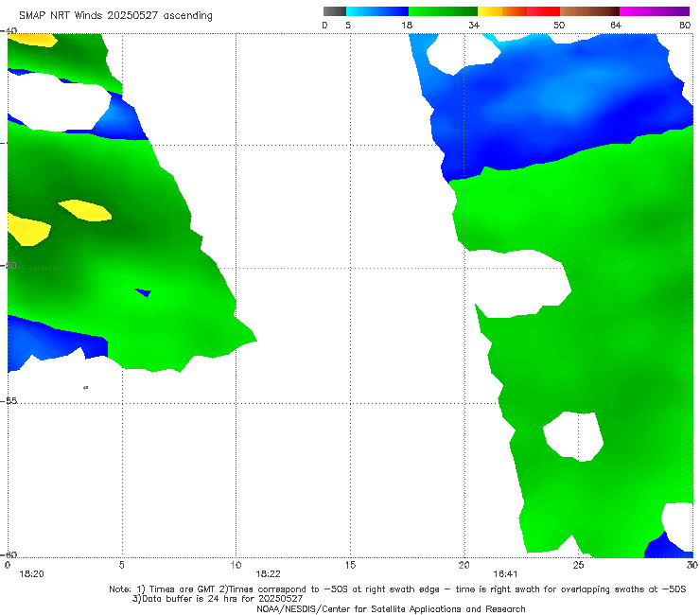Click the colorbar value label '18'
Viewport: 700px width, 615px height.
pos(407,26)
